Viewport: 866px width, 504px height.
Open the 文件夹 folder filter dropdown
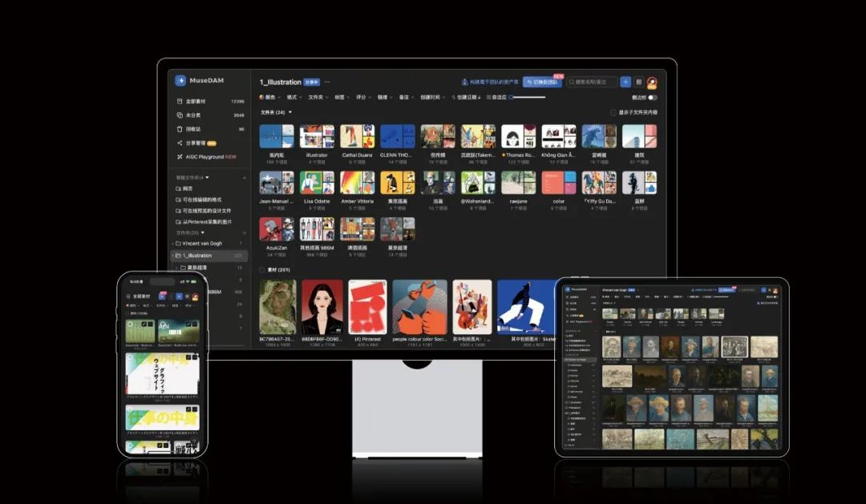[x=318, y=97]
